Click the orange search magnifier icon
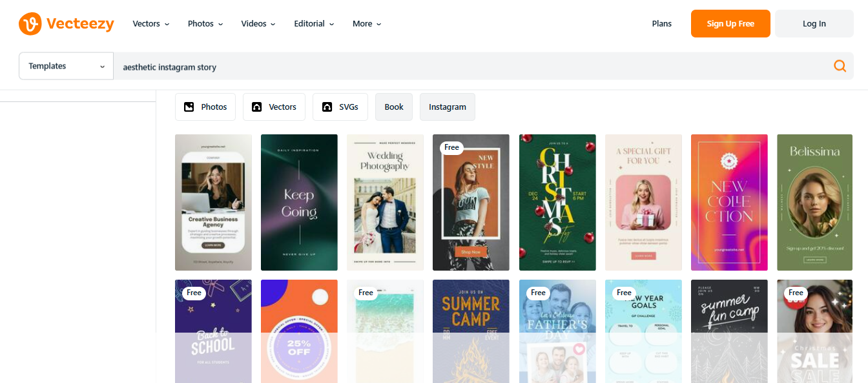This screenshot has width=868, height=383. pos(840,66)
